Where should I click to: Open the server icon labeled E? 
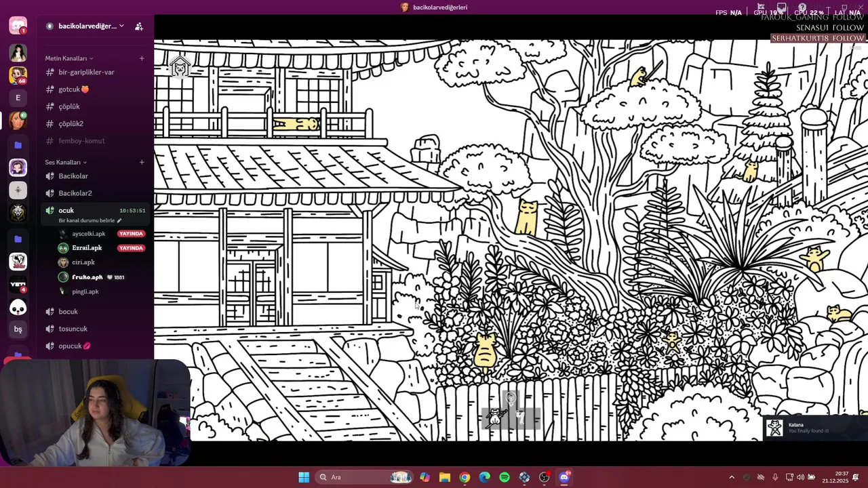18,98
